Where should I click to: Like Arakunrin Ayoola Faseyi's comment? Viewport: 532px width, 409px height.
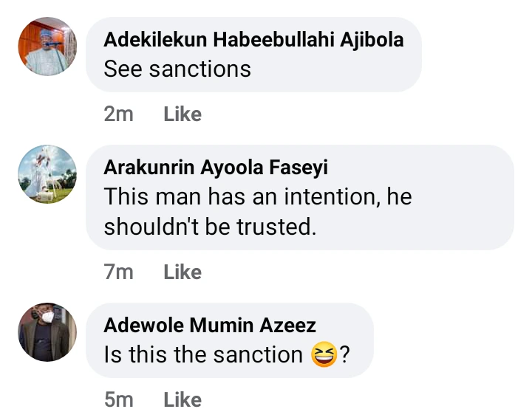(182, 272)
